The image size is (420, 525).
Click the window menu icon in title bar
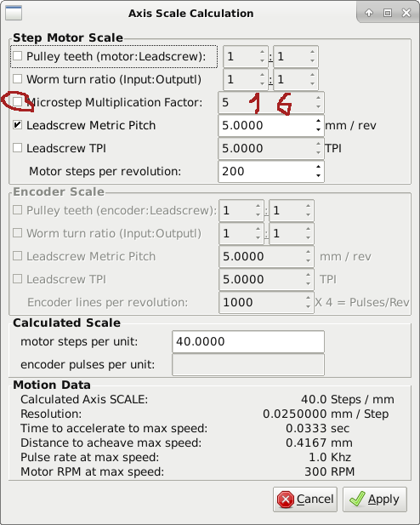coord(14,13)
